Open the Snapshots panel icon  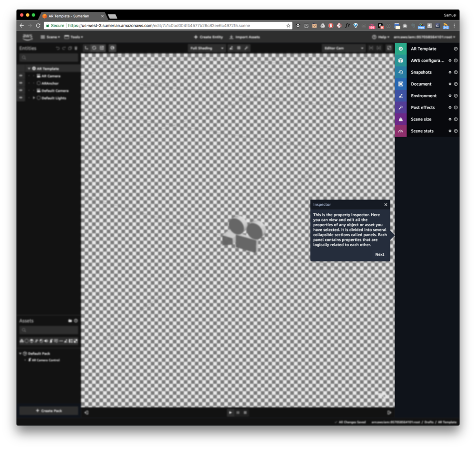point(400,72)
